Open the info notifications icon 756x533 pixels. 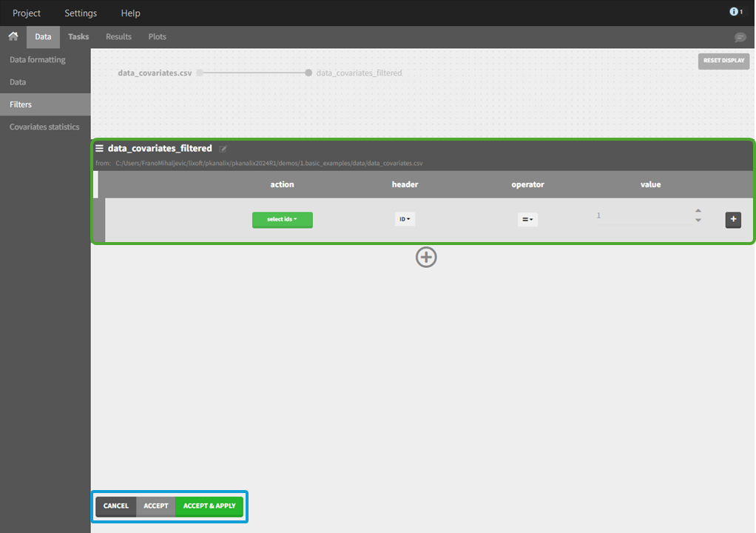coord(735,12)
